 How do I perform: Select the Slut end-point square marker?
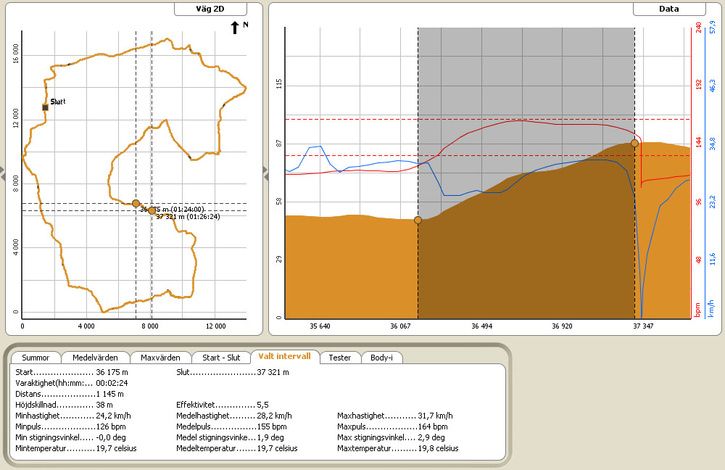click(x=45, y=107)
